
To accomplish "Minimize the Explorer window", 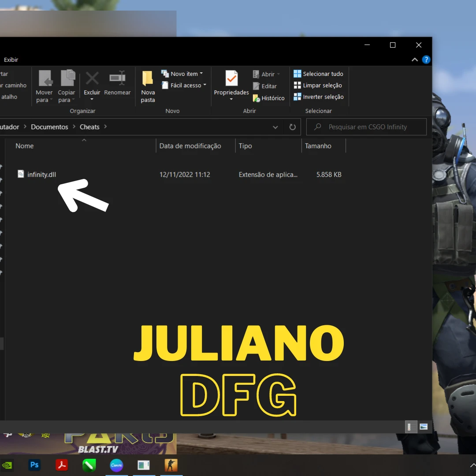I will [367, 45].
